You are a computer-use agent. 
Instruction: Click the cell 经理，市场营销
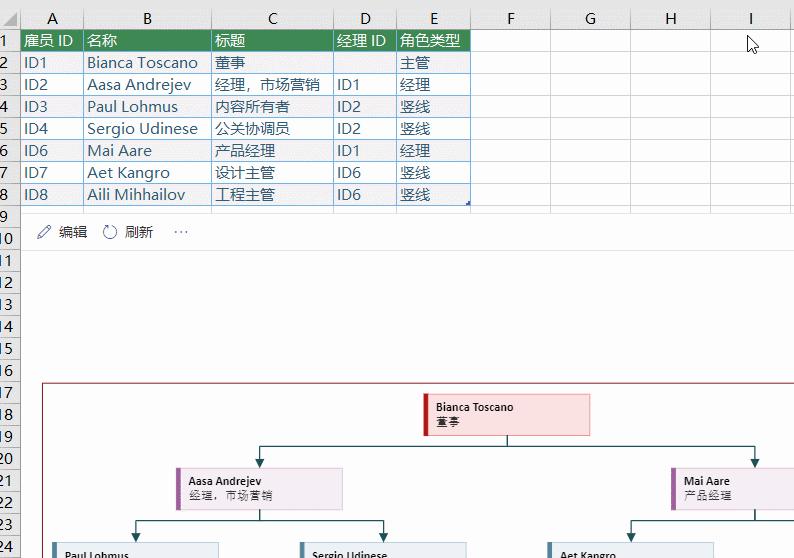pyautogui.click(x=272, y=85)
